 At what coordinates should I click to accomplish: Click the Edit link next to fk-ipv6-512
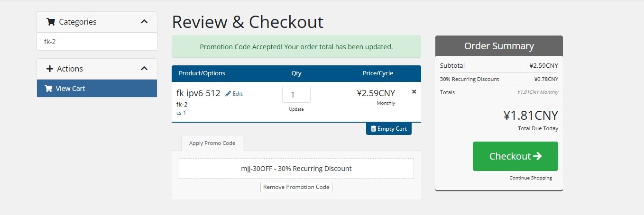(234, 94)
